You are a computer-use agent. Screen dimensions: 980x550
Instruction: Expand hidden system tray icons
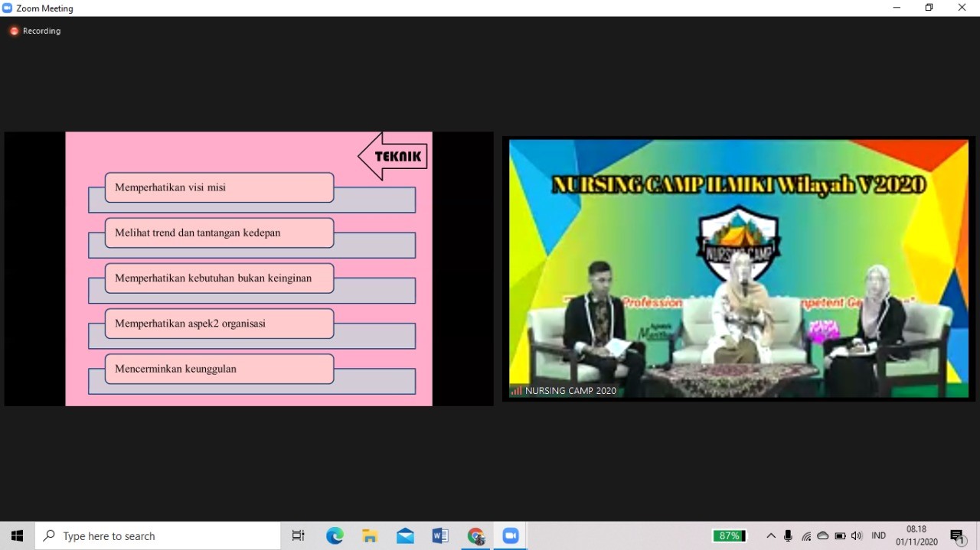pyautogui.click(x=771, y=536)
